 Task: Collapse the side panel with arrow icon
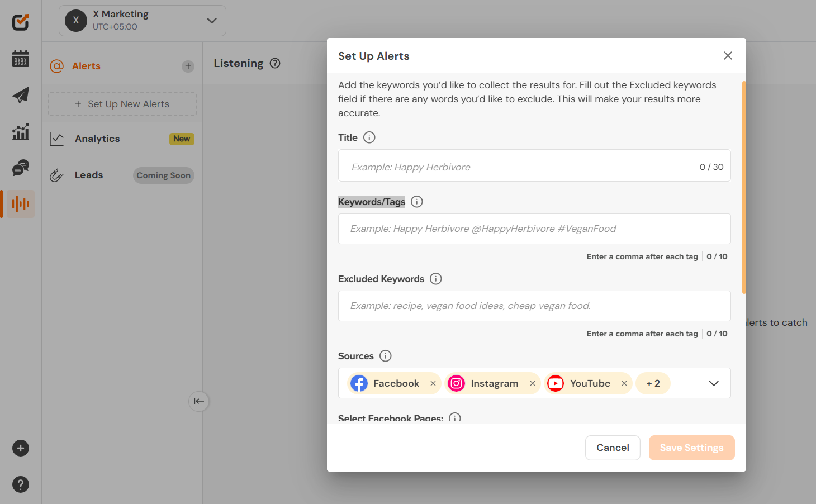point(199,401)
